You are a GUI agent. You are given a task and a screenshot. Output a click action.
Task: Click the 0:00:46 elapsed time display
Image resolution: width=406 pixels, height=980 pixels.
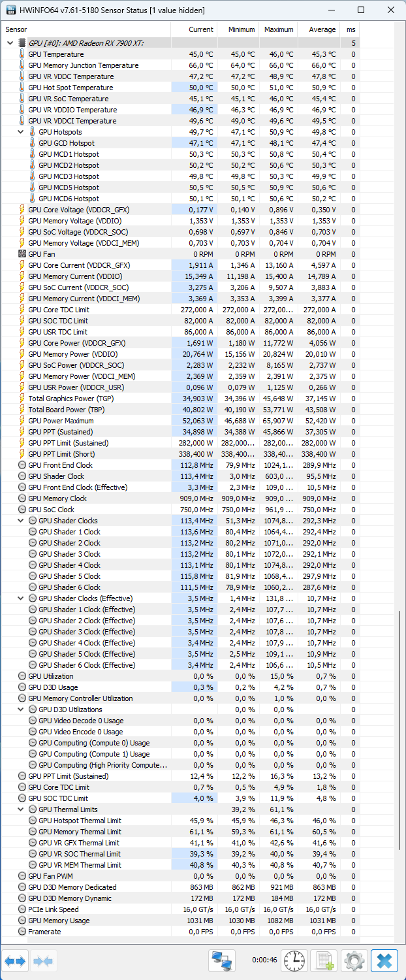pyautogui.click(x=264, y=960)
